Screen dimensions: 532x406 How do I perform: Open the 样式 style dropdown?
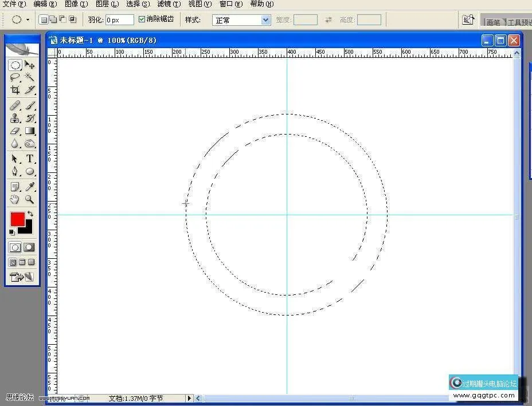click(265, 20)
